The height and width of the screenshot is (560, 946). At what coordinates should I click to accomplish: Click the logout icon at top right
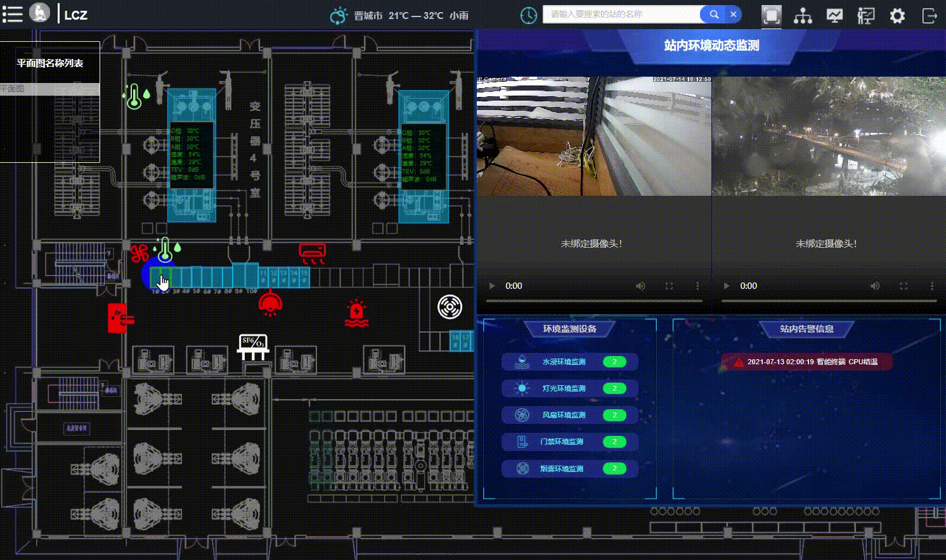[930, 15]
